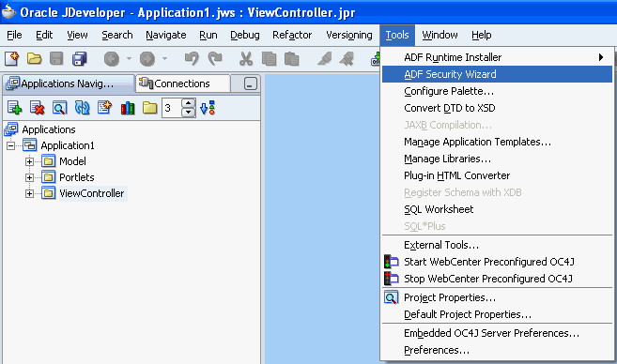Click the Cut scissors icon
617x364 pixels.
coord(246,59)
